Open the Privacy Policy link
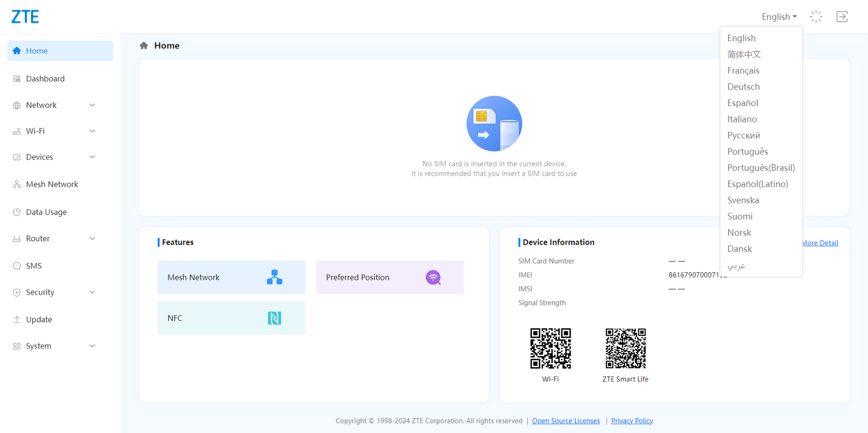868x433 pixels. click(x=632, y=421)
